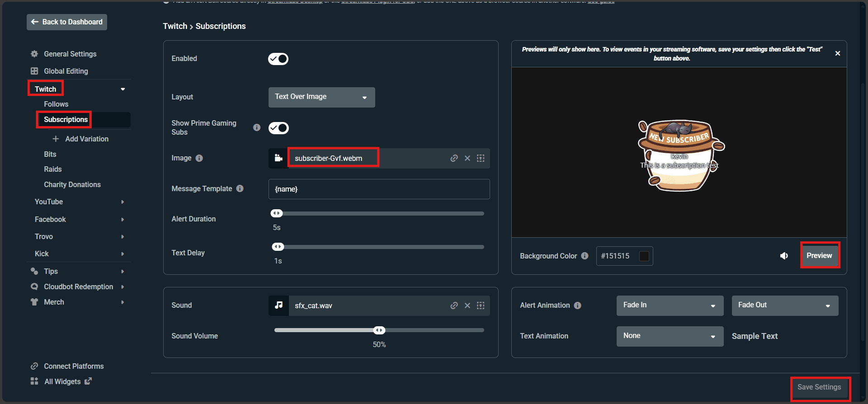Click the external link icon beside All Widgets
868x404 pixels.
point(88,381)
